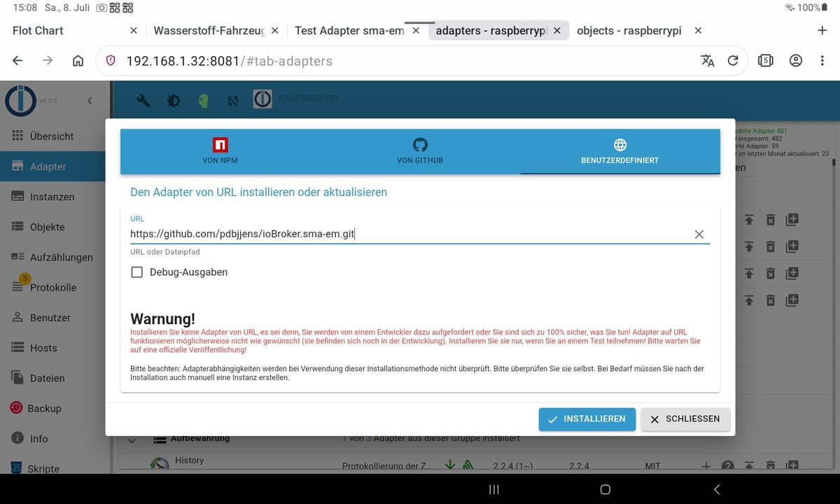This screenshot has width=840, height=504.
Task: Collapse the sidebar with the chevron arrow
Action: point(90,101)
